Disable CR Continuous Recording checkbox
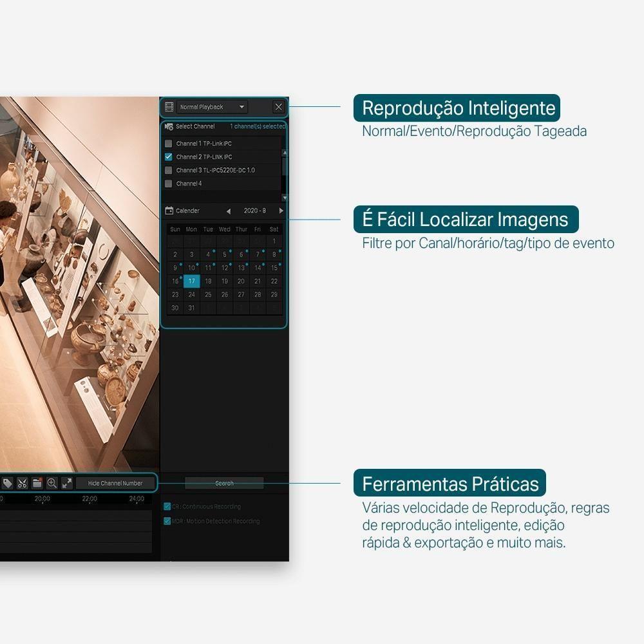The height and width of the screenshot is (644, 644). point(167,507)
